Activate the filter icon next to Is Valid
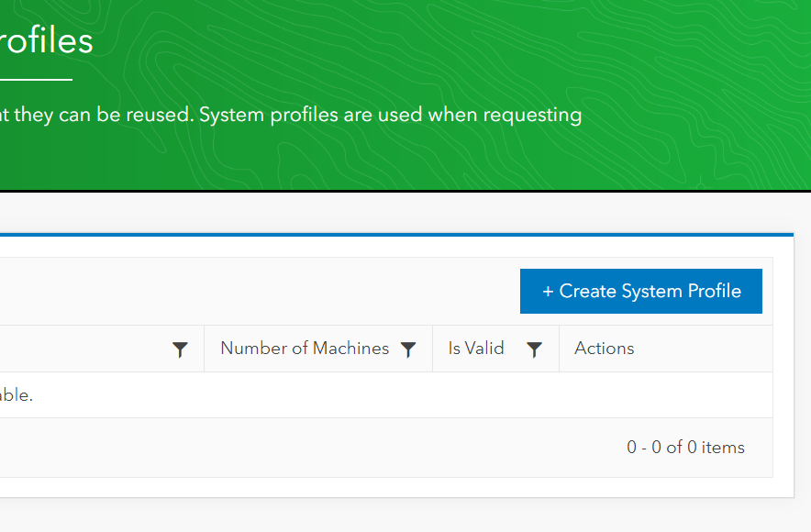 coord(534,349)
